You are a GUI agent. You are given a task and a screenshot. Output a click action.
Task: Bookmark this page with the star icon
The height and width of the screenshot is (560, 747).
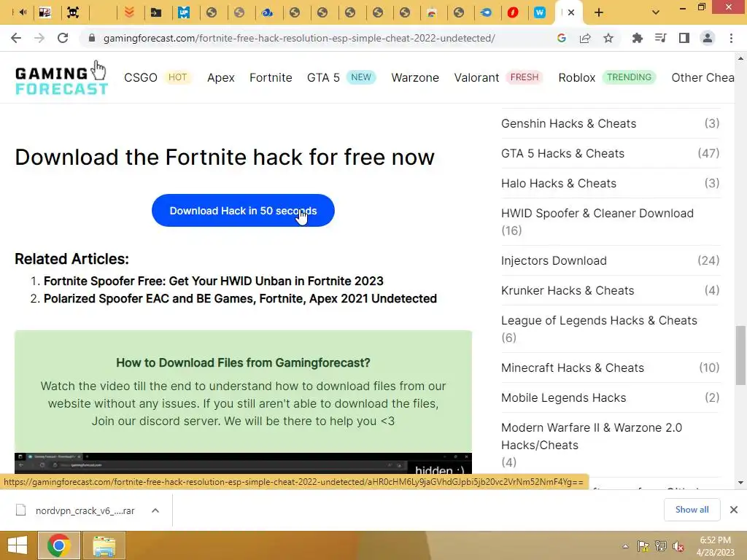[x=608, y=38]
